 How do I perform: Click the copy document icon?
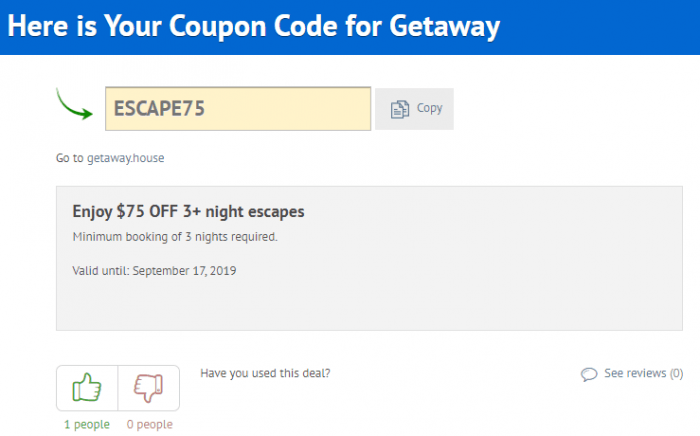pos(400,109)
